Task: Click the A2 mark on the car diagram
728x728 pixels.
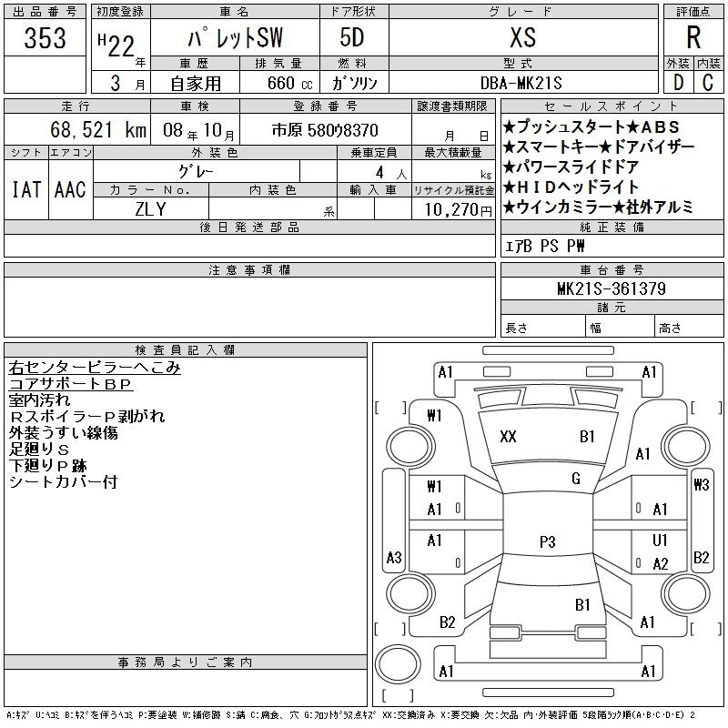Action: click(661, 564)
